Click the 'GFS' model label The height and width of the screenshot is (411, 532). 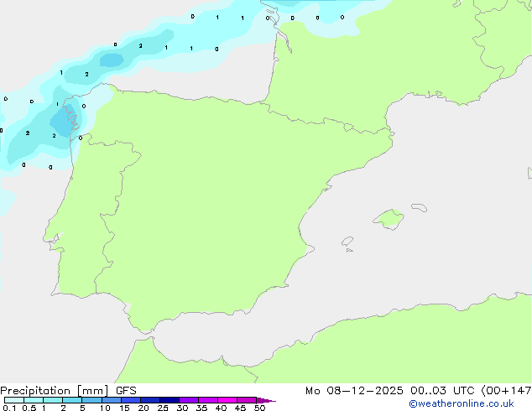pos(126,391)
